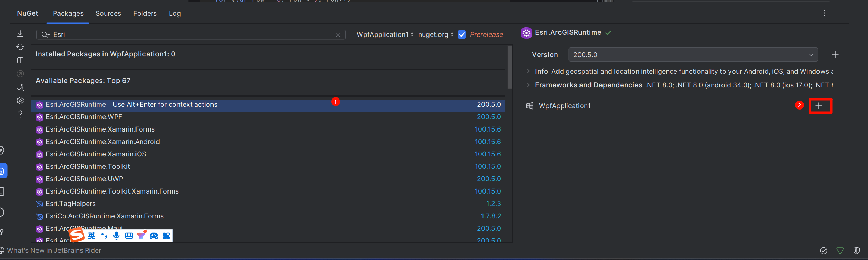Click the search magnifier icon
This screenshot has width=868, height=260.
(45, 34)
